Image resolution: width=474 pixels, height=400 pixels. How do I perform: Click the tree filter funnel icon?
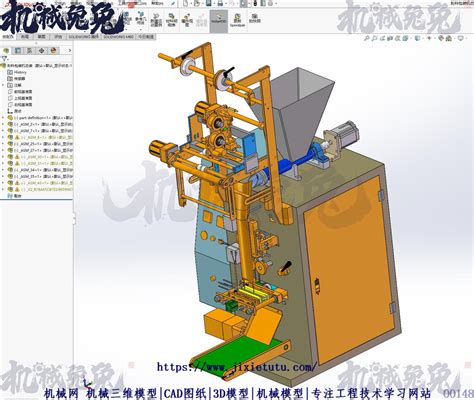[x=4, y=58]
